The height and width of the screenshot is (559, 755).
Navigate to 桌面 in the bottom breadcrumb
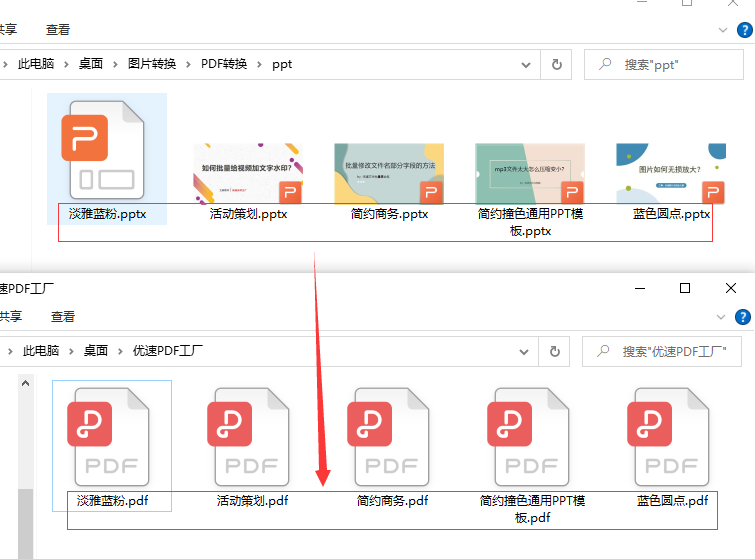point(95,351)
